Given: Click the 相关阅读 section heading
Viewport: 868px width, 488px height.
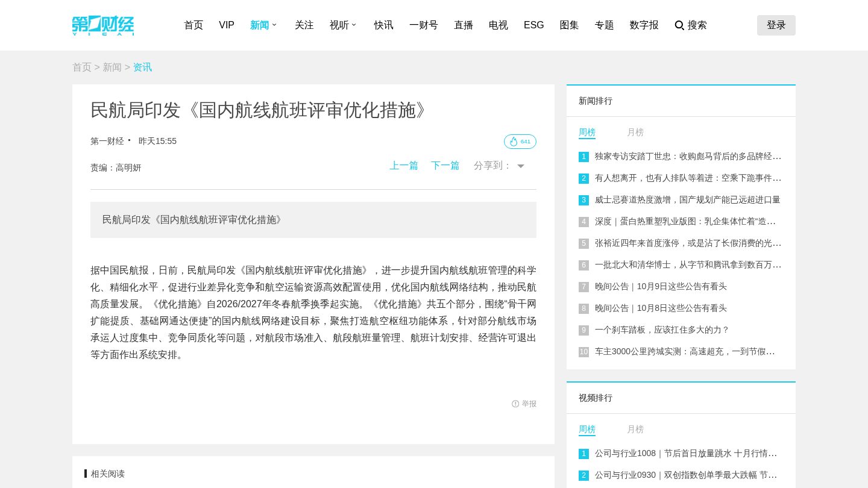Looking at the screenshot, I should point(108,474).
